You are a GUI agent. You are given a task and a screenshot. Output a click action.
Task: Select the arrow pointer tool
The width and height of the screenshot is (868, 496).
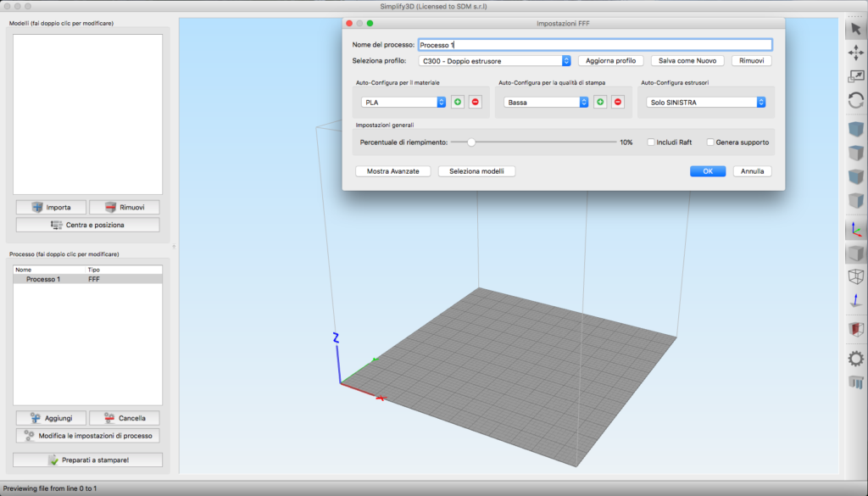[855, 30]
